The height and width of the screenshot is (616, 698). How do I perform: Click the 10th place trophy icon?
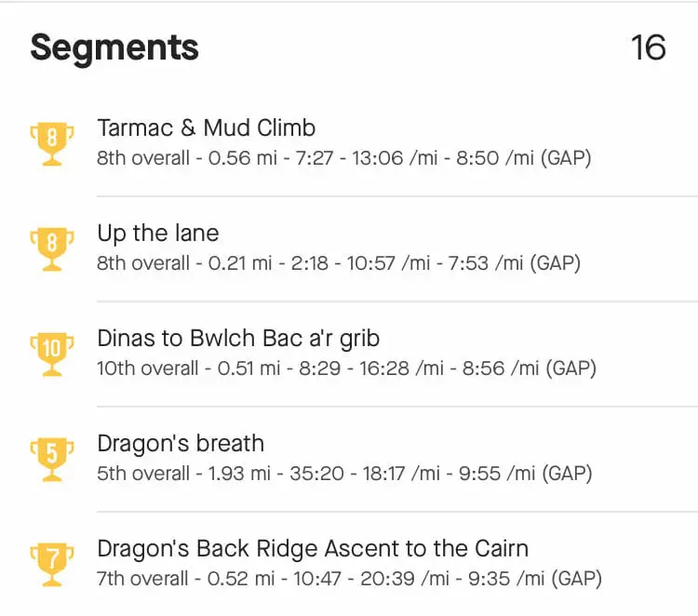tap(52, 354)
